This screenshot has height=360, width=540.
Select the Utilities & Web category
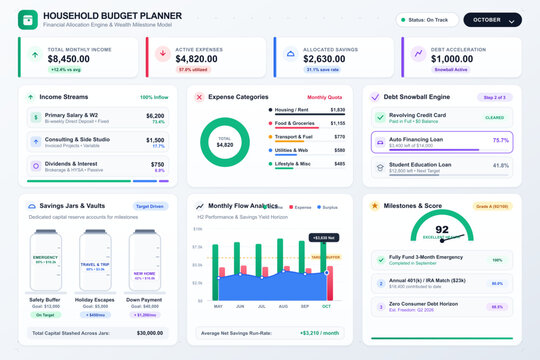click(307, 152)
